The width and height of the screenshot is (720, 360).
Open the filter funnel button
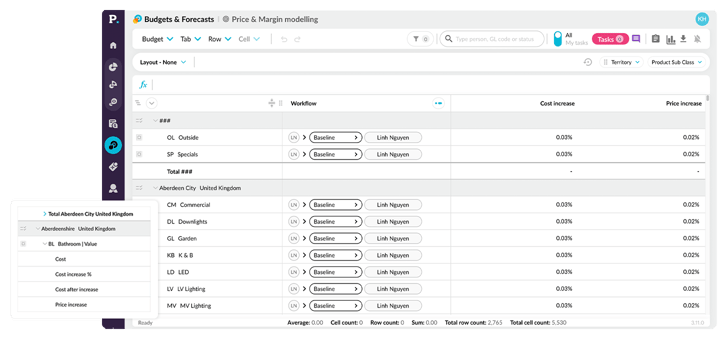coord(420,39)
